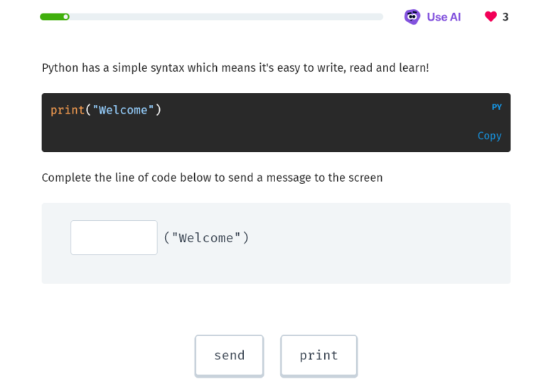Focus the empty answer blank box
Viewport: 546px width, 392px height.
click(x=114, y=237)
